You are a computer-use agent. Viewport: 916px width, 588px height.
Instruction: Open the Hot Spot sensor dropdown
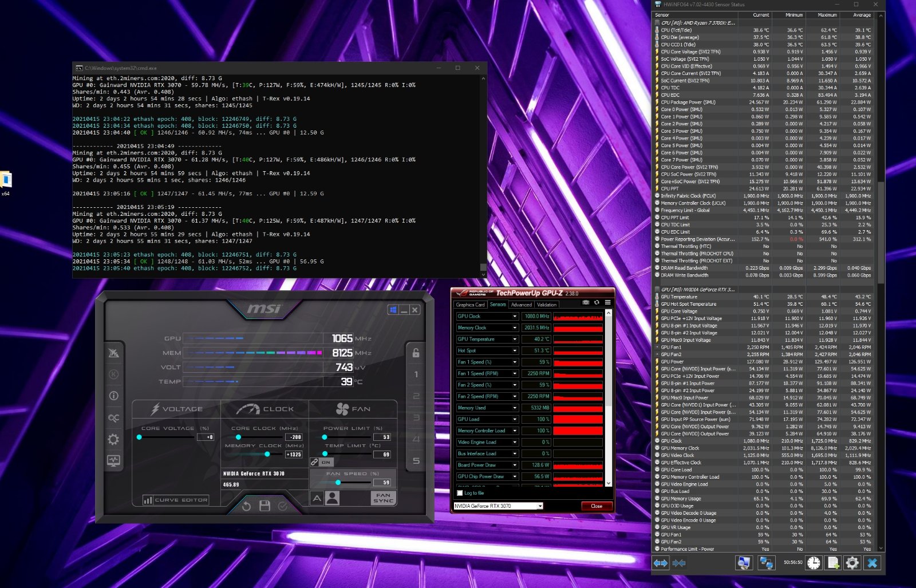pos(515,350)
